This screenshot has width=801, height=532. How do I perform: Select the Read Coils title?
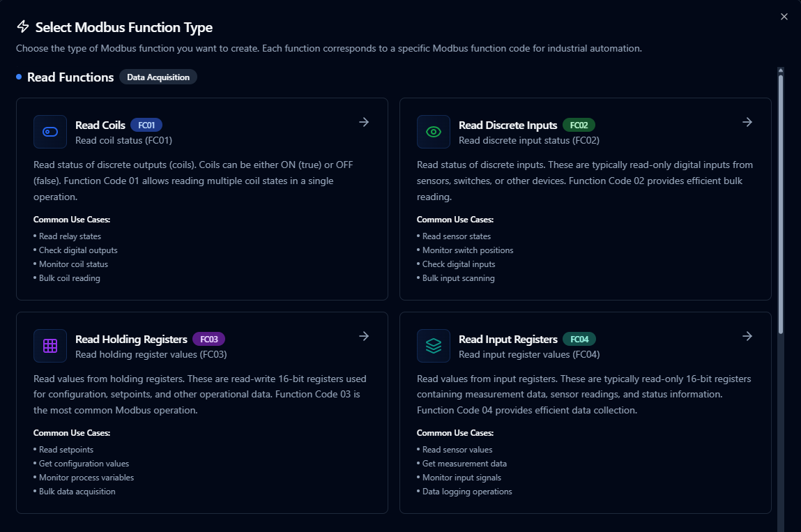pyautogui.click(x=100, y=126)
